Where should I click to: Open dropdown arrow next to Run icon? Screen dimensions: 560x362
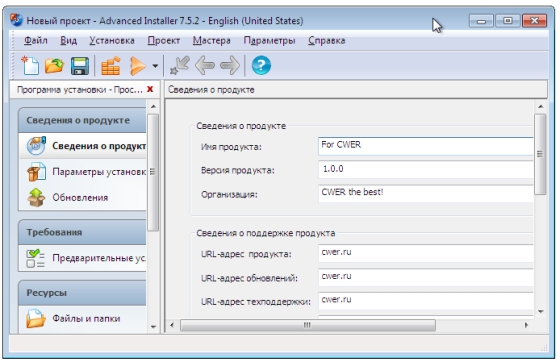[x=155, y=66]
